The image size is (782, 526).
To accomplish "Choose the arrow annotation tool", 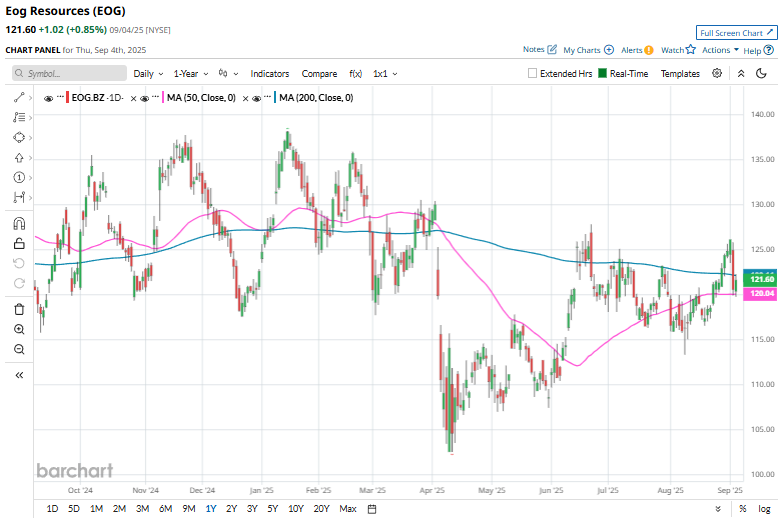I will 19,158.
